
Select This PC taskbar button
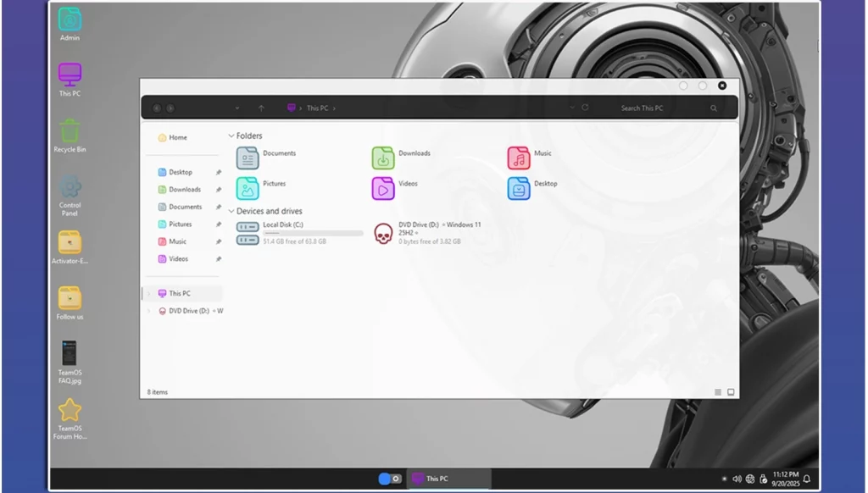[448, 479]
